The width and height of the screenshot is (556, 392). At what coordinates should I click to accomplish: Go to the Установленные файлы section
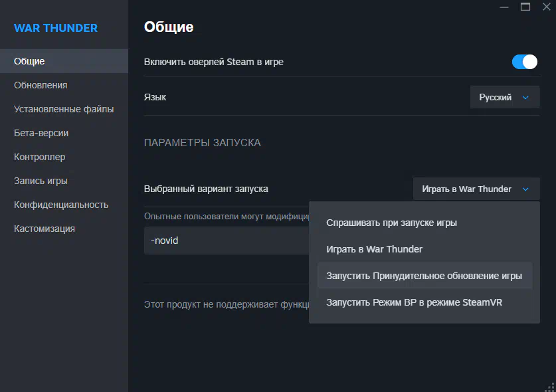click(x=64, y=109)
